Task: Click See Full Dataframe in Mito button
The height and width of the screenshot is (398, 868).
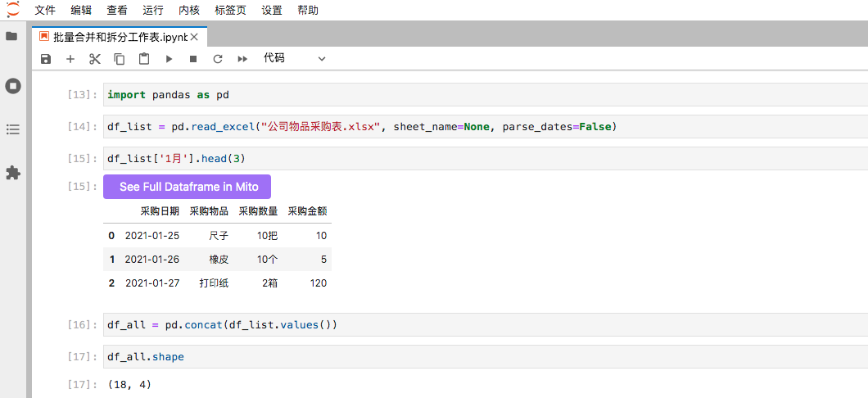Action: click(187, 187)
